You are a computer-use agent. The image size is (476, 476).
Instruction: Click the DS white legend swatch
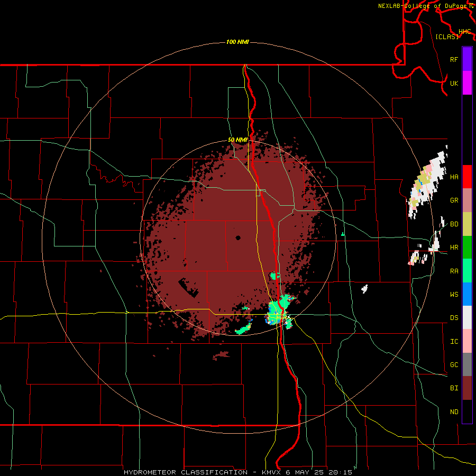pyautogui.click(x=467, y=317)
